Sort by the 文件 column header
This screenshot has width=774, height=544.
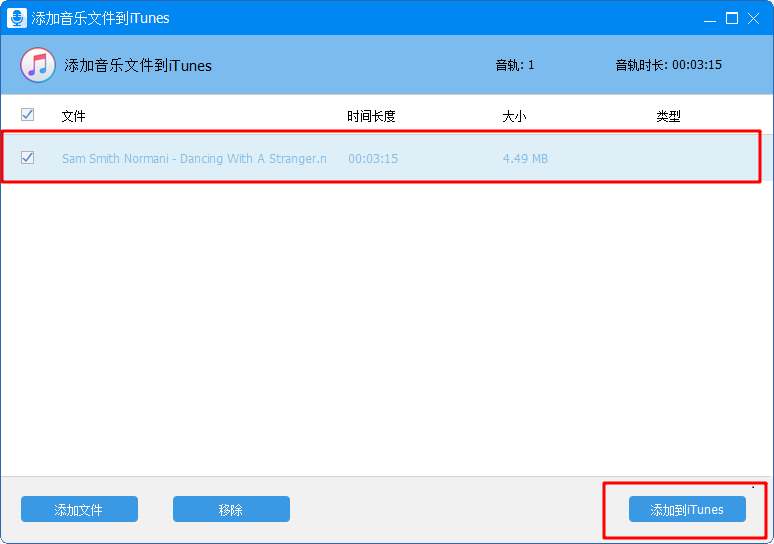tap(74, 117)
